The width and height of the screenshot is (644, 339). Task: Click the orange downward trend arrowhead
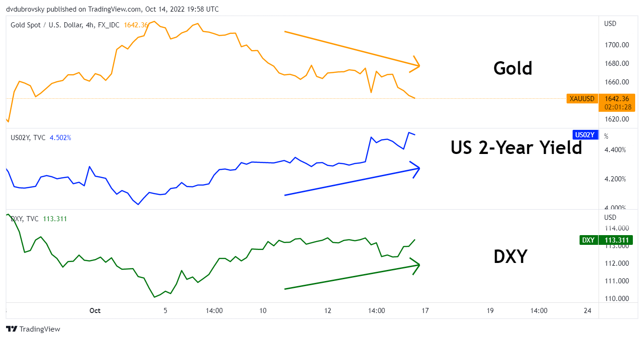[x=414, y=65]
